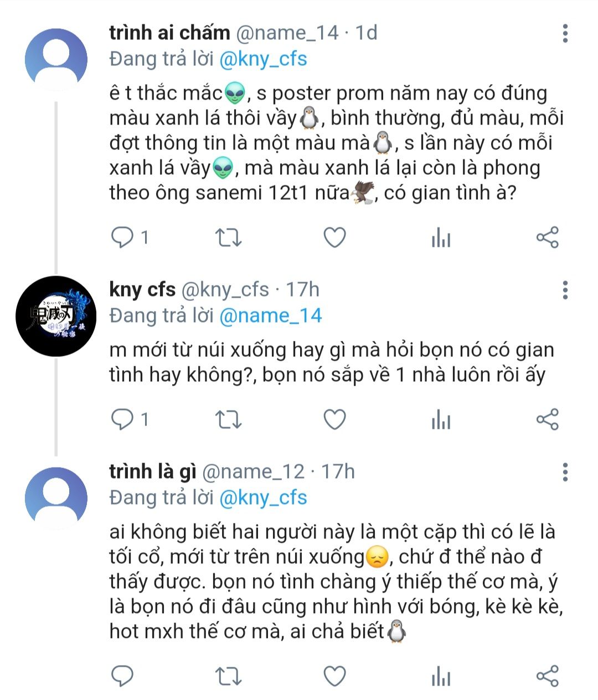Open the @name_14 mention link
This screenshot has width=598, height=700.
point(270,315)
